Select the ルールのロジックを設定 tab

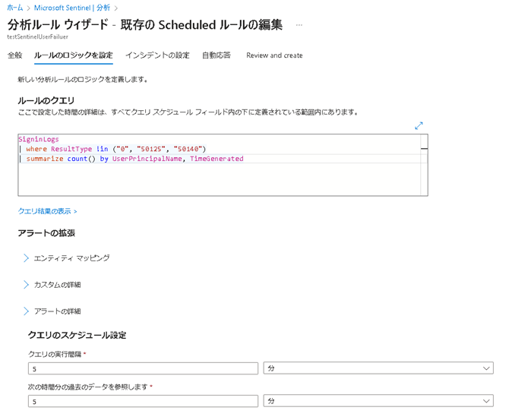pyautogui.click(x=73, y=55)
